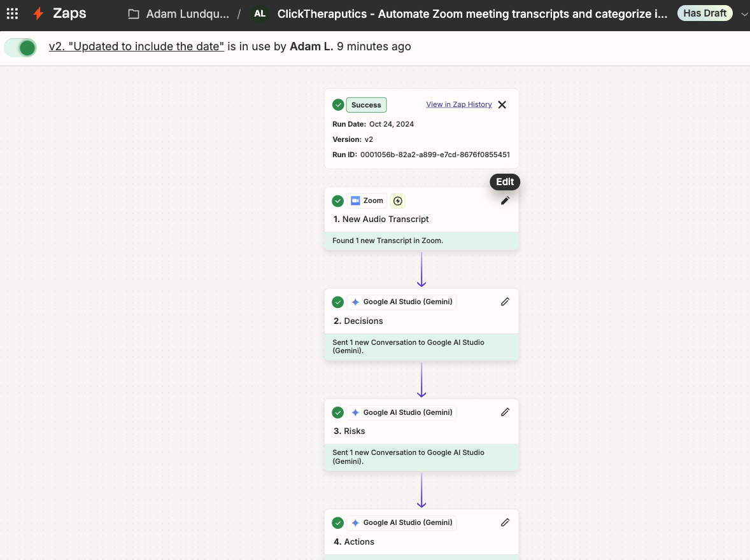
Task: Edit the Actions step with pencil icon
Action: point(505,522)
